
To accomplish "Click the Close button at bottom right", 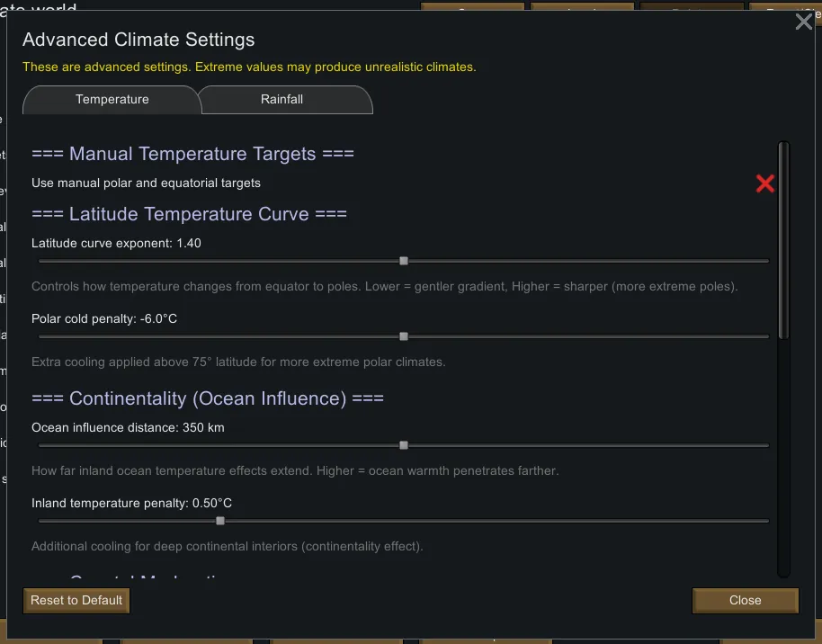I will point(745,600).
